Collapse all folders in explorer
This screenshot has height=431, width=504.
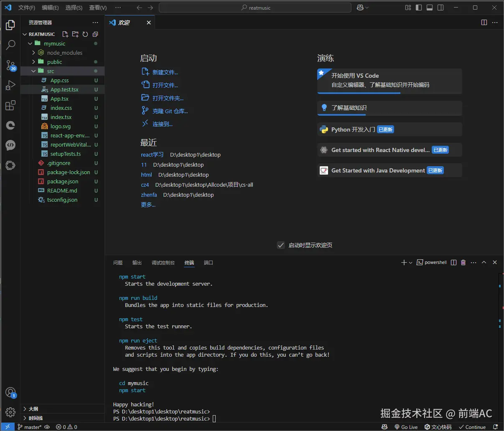(x=95, y=34)
